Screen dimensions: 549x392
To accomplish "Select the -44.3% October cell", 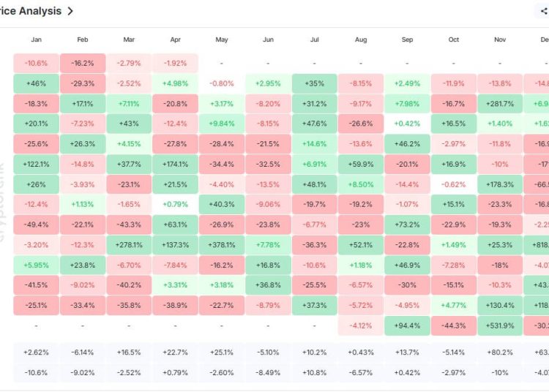I will click(x=453, y=325).
